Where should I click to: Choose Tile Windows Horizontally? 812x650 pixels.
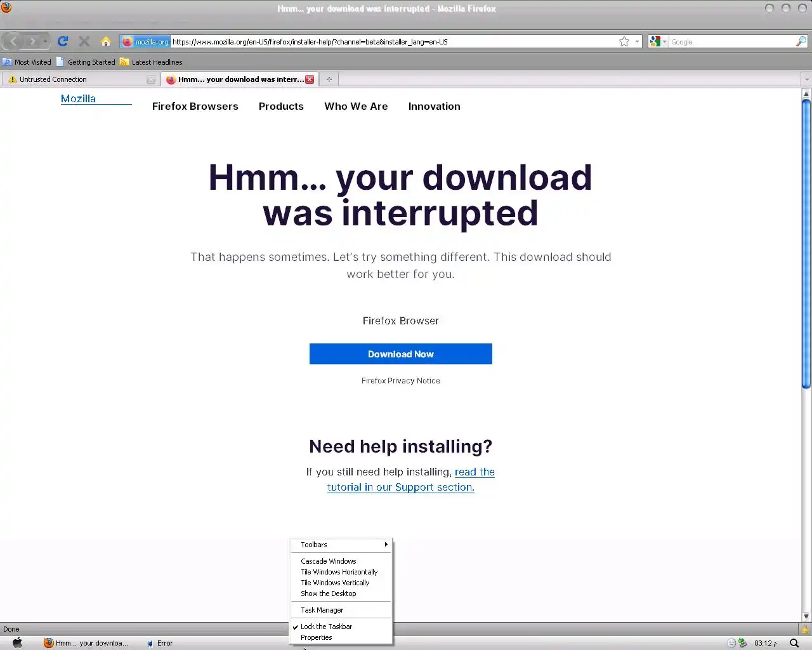[341, 572]
